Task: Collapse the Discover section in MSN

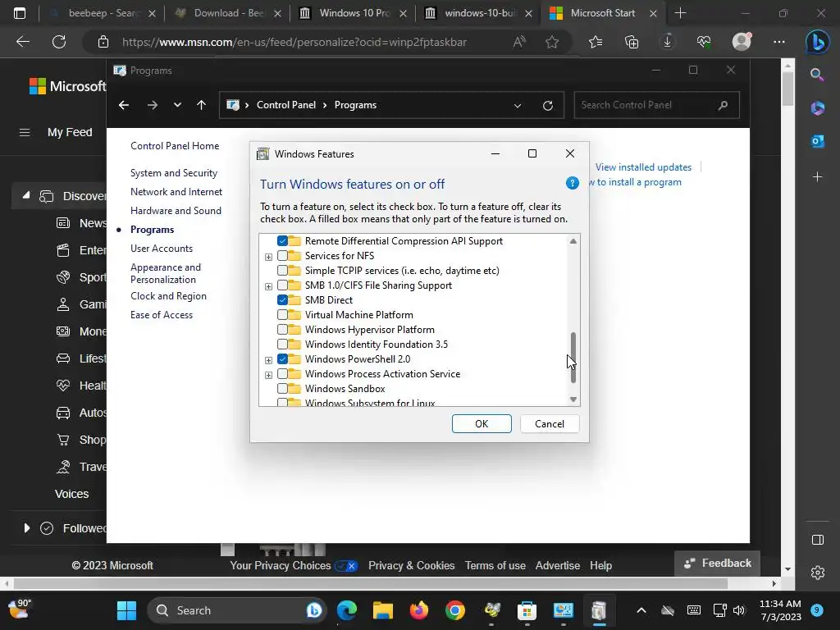Action: point(25,196)
